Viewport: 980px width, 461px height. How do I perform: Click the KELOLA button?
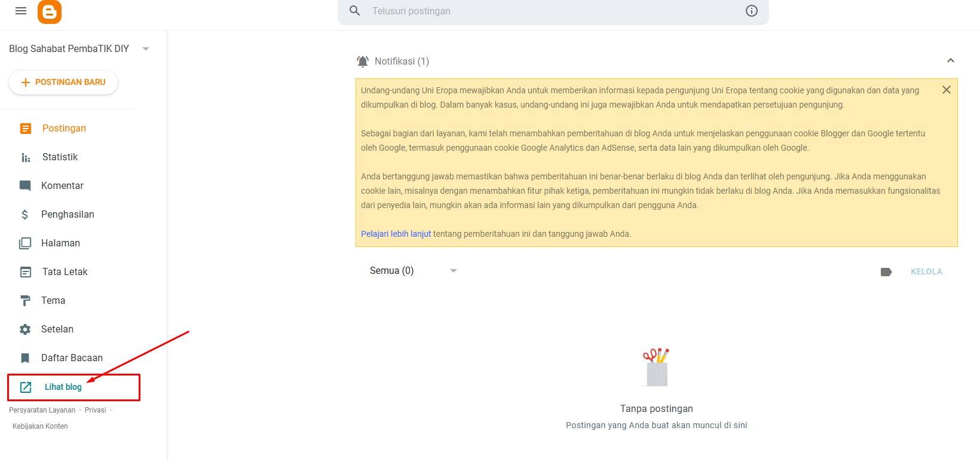click(926, 271)
